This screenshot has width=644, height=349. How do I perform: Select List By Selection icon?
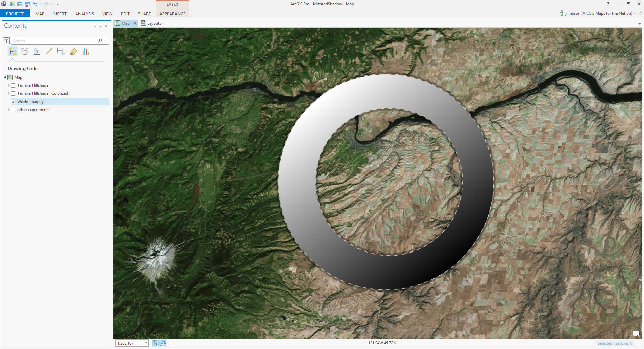pos(37,51)
